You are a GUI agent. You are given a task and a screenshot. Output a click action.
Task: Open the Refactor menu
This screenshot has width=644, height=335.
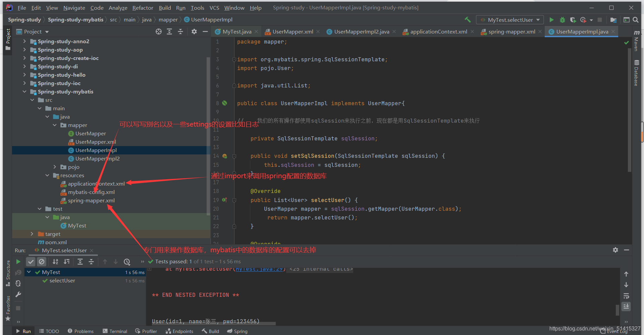[x=143, y=8]
